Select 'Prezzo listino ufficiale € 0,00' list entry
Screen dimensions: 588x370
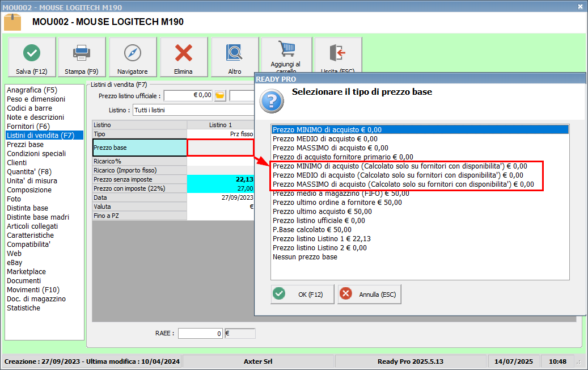[420, 220]
